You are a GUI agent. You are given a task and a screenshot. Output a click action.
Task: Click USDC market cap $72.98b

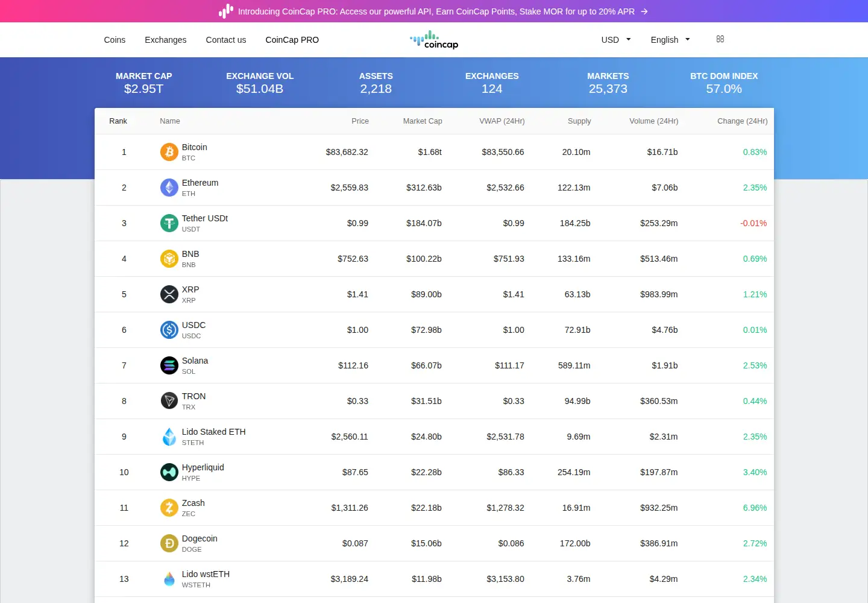click(426, 330)
